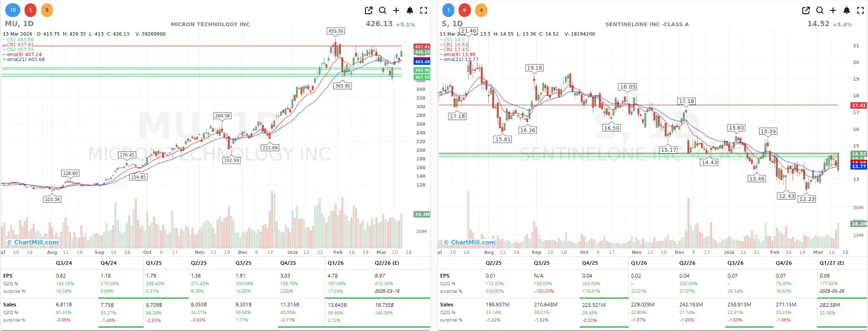Click S estimated sales 282.58M
This screenshot has height=331, width=868.
[x=830, y=305]
